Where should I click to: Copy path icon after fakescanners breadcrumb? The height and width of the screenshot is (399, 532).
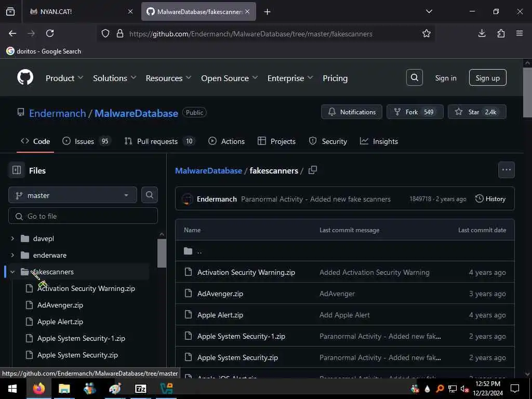pos(312,170)
